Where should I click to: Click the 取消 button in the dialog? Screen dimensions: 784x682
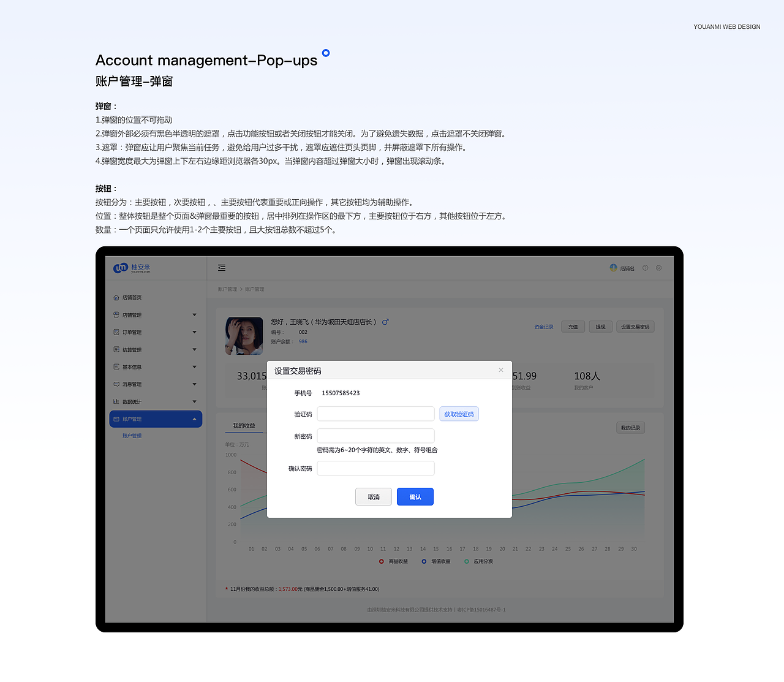pyautogui.click(x=374, y=497)
